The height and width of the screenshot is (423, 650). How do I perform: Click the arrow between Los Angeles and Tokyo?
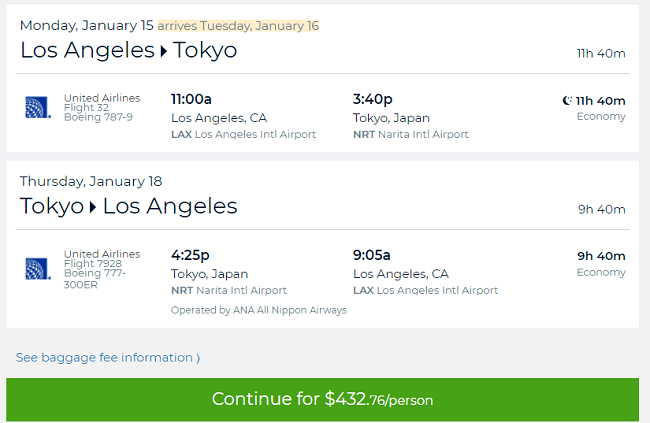coord(164,51)
